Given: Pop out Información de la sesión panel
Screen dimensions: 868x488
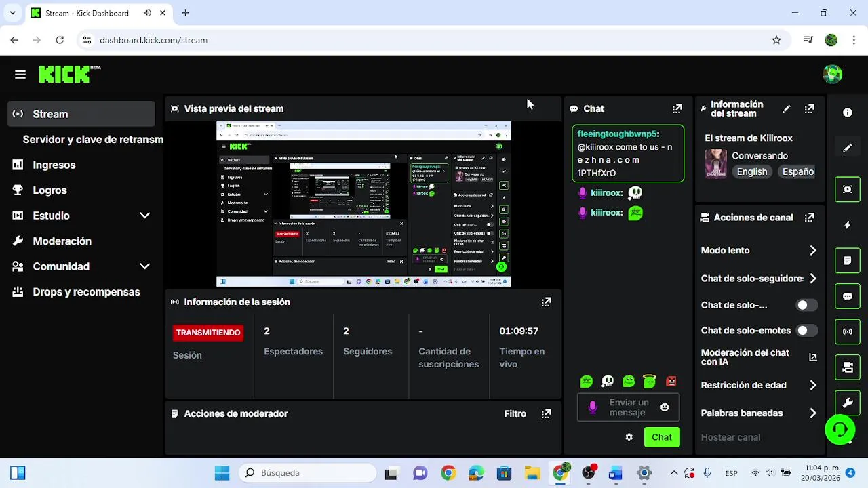Looking at the screenshot, I should coord(546,302).
